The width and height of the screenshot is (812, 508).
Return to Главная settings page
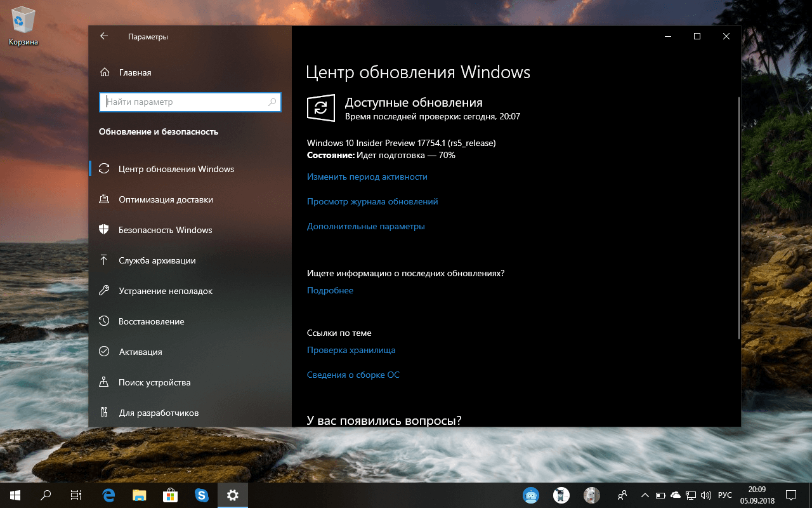134,72
